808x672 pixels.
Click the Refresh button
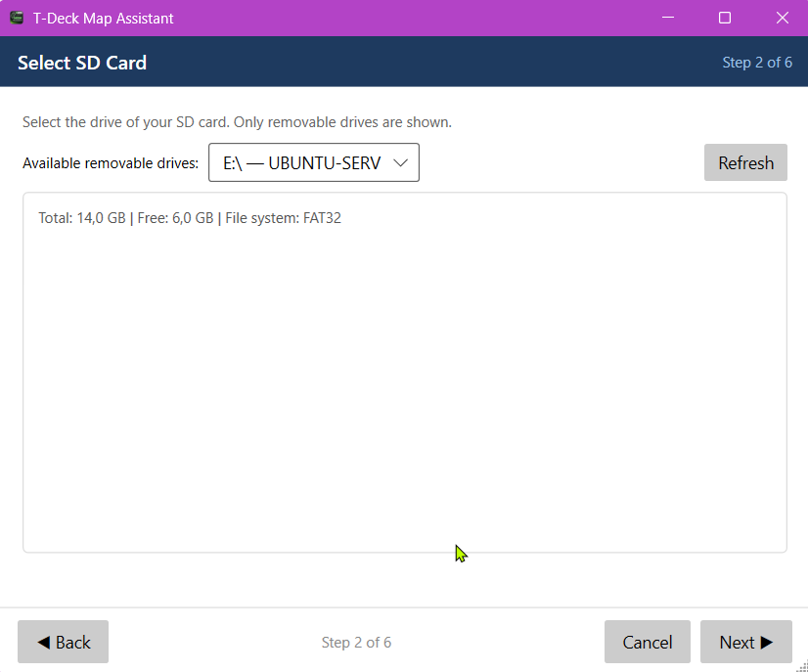(745, 162)
